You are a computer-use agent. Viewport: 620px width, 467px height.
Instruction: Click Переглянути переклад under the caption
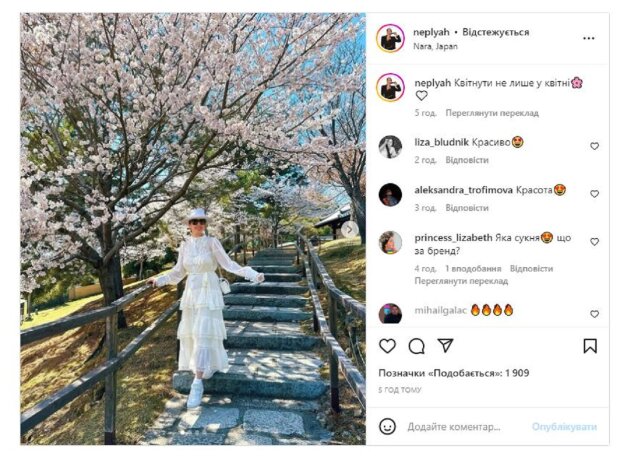(x=492, y=113)
